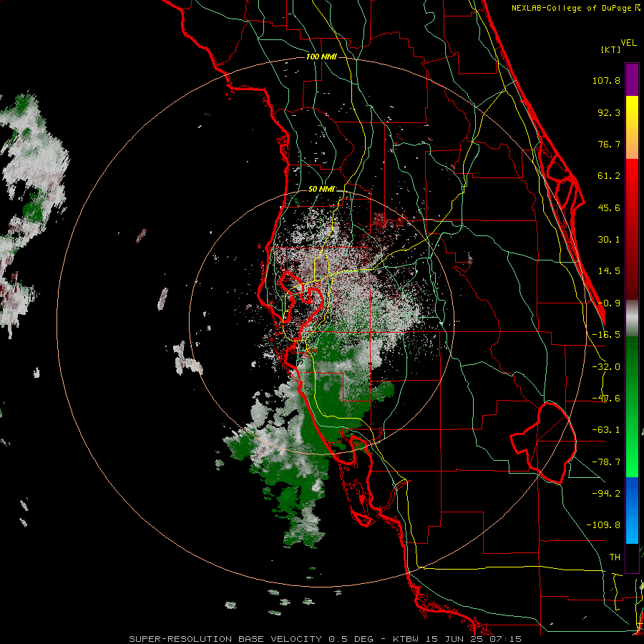Screen dimensions: 644x644
Task: Click the -0.9 velocity scale value
Action: pos(609,303)
